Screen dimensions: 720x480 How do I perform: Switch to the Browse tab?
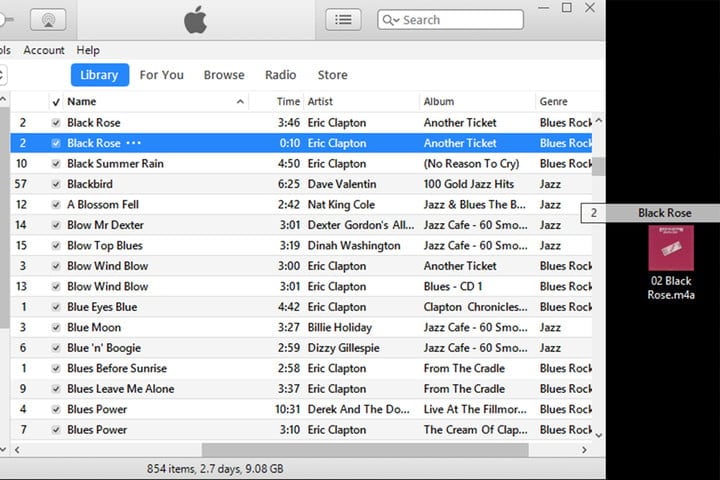pyautogui.click(x=224, y=75)
